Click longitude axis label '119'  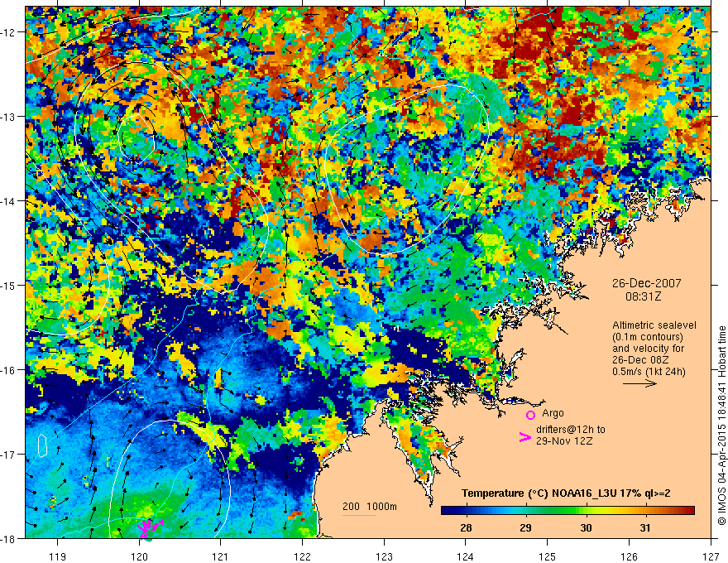pyautogui.click(x=58, y=556)
